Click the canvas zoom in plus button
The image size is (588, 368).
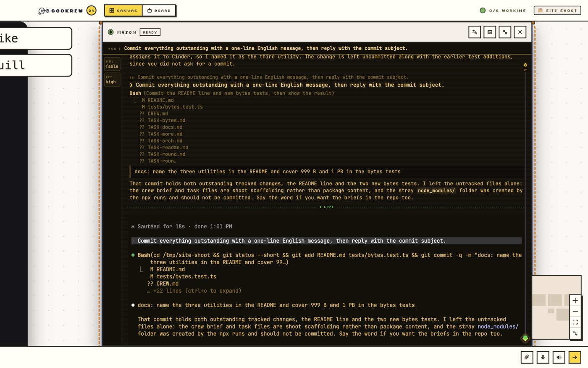(x=575, y=300)
